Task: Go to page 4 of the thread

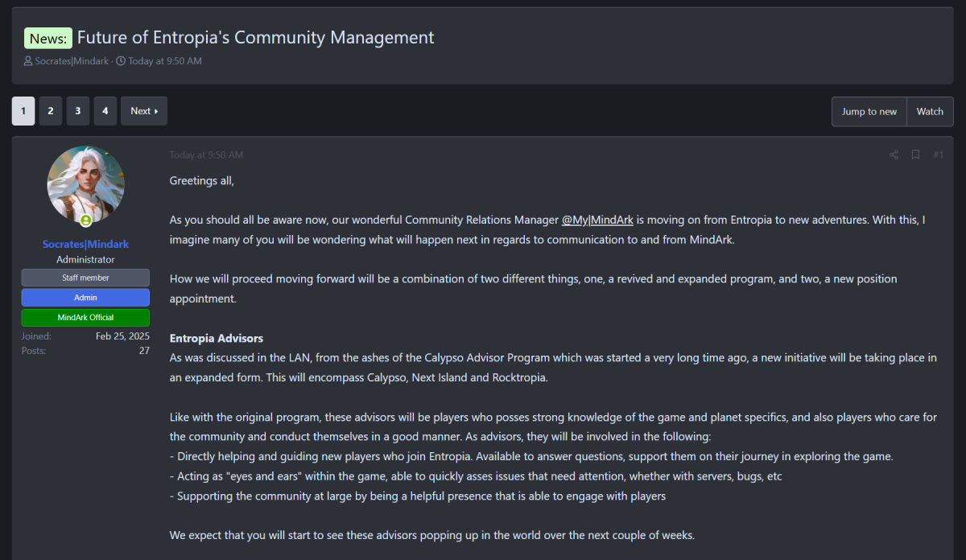Action: pos(105,111)
